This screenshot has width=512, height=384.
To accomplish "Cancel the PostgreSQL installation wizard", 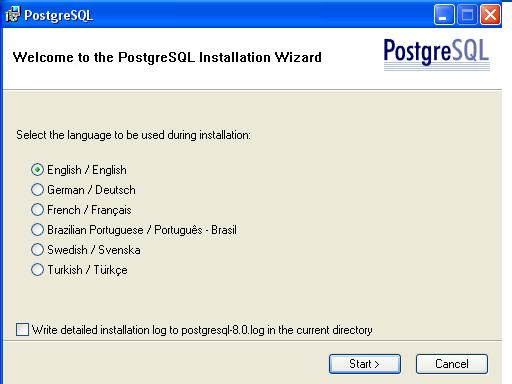I will click(x=452, y=364).
